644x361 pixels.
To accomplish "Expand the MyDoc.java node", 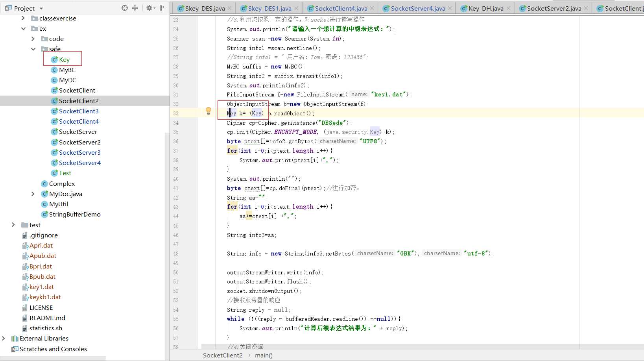I will (33, 194).
